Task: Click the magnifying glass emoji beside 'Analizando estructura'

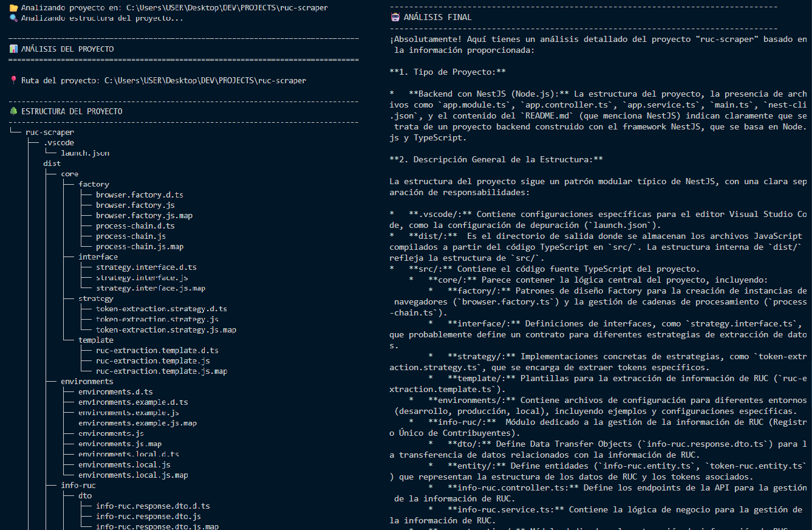Action: click(x=13, y=18)
